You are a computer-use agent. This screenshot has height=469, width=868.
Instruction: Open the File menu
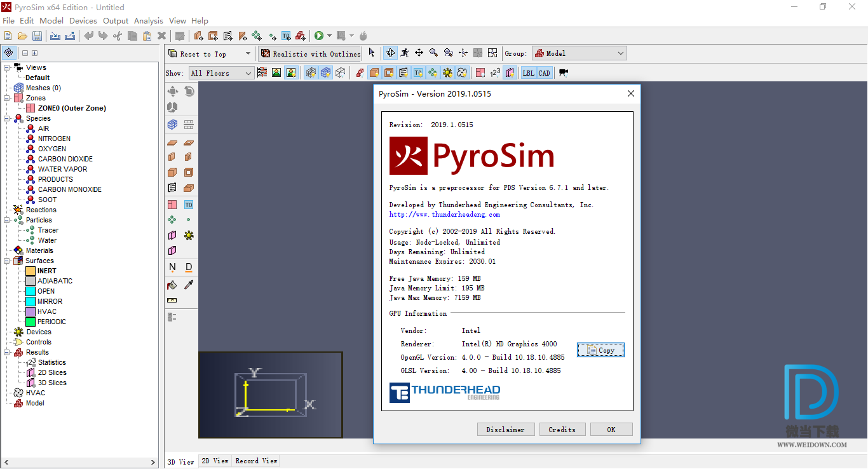(8, 21)
